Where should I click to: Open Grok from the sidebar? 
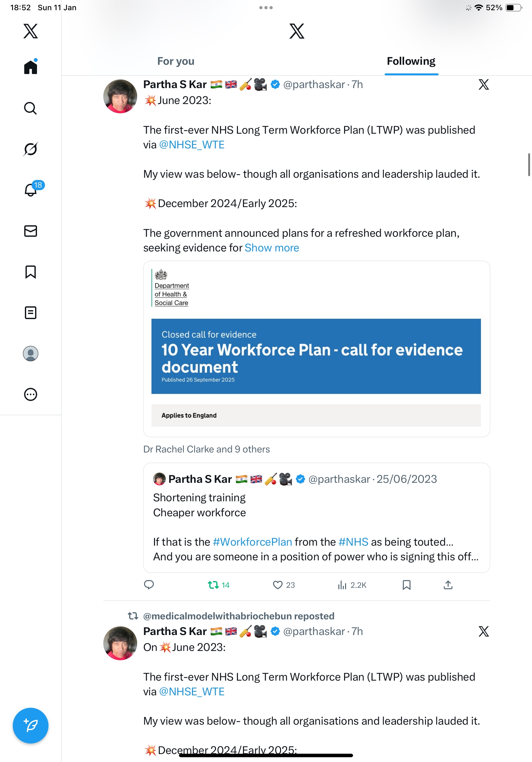pyautogui.click(x=31, y=149)
